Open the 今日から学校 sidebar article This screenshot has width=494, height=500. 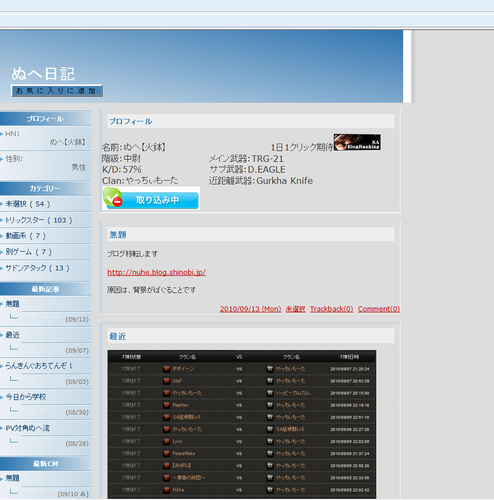click(26, 397)
